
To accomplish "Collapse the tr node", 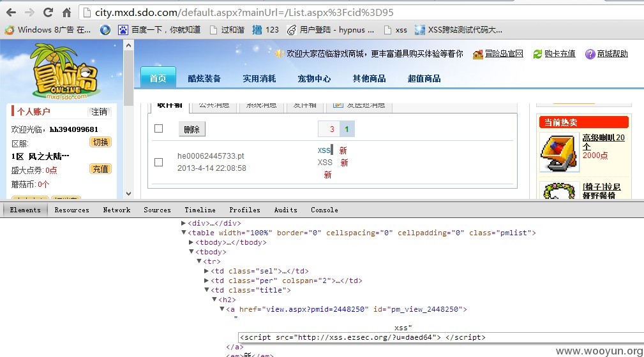I will click(198, 261).
